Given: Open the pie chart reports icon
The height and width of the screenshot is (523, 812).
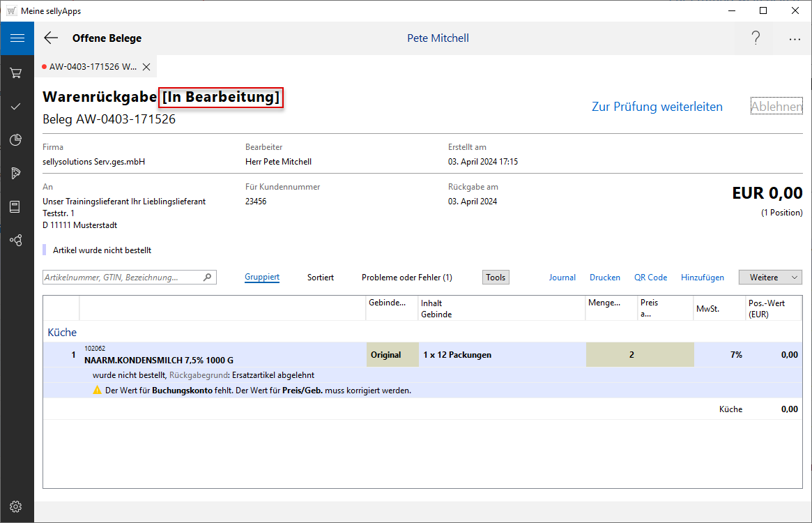Looking at the screenshot, I should coord(17,140).
